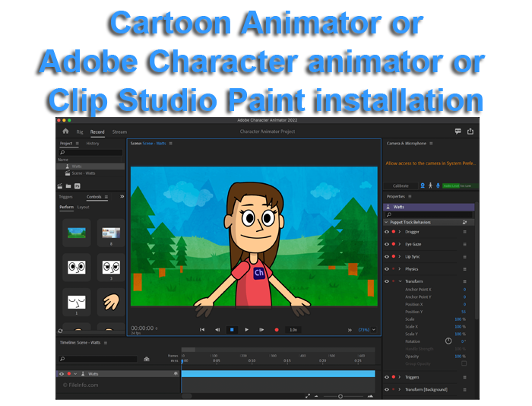The height and width of the screenshot is (406, 532).
Task: Trigger the indoor background control labeled 8
Action: 111,233
